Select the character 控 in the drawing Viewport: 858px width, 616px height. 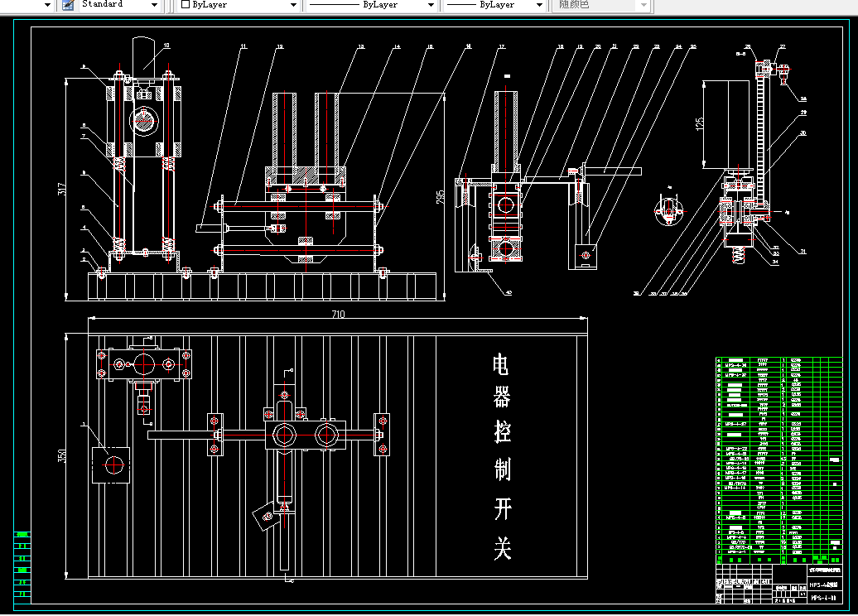[x=503, y=432]
